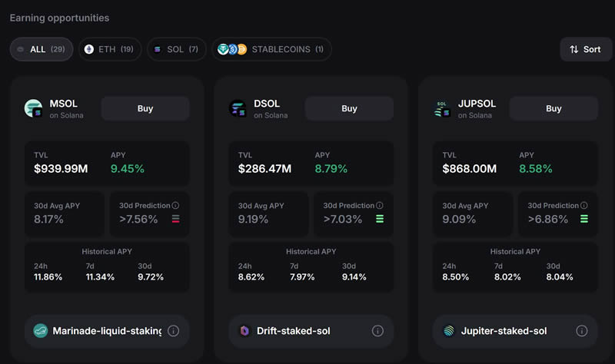The width and height of the screenshot is (615, 364).
Task: Click MSOL 30d Prediction info icon
Action: tap(176, 206)
